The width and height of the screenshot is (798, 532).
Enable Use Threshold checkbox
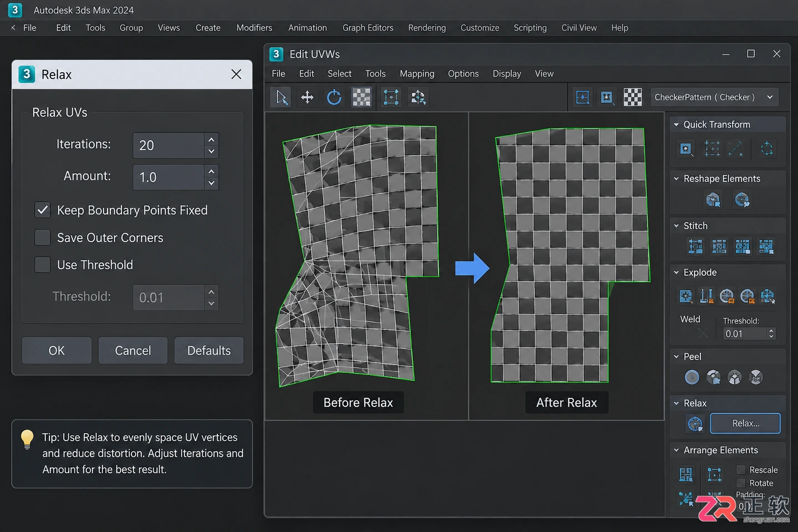[x=43, y=264]
